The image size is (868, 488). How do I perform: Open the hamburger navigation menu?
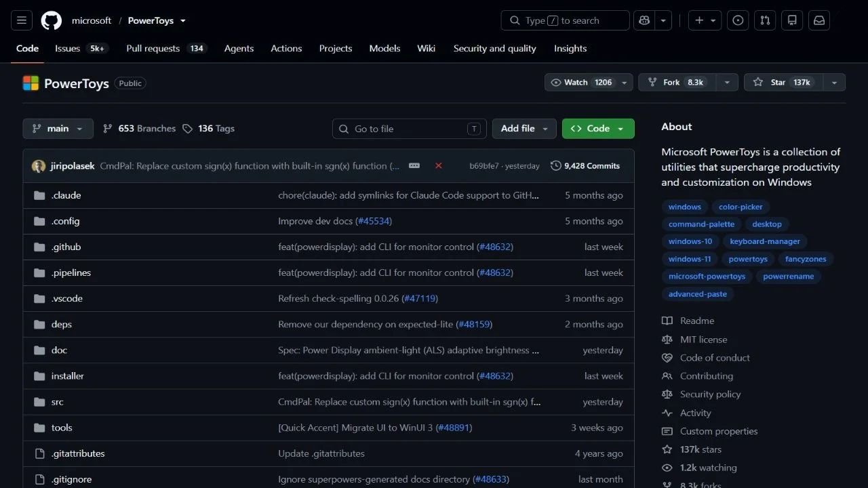point(22,20)
